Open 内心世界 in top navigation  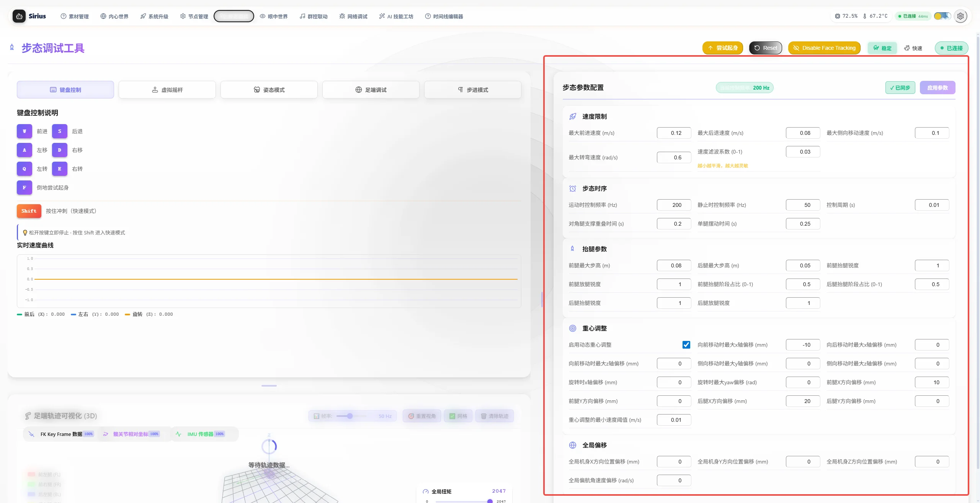tap(114, 16)
